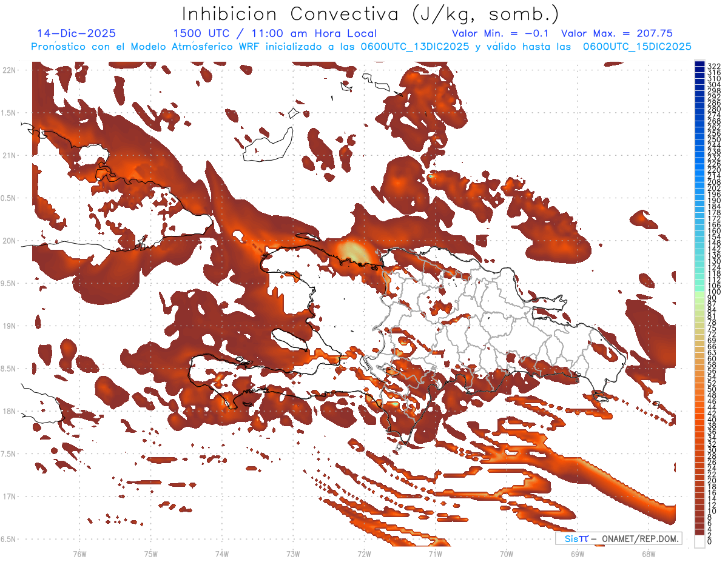This screenshot has height=562, width=728.
Task: Click "1500 UTC / 11:00 am Hora Local"
Action: pos(275,33)
